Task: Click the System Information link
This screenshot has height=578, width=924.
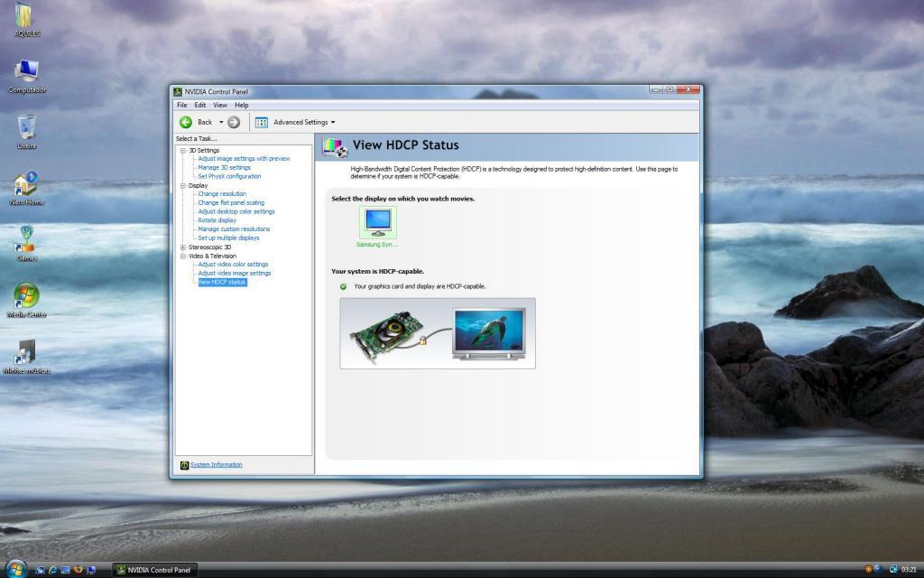Action: 217,465
